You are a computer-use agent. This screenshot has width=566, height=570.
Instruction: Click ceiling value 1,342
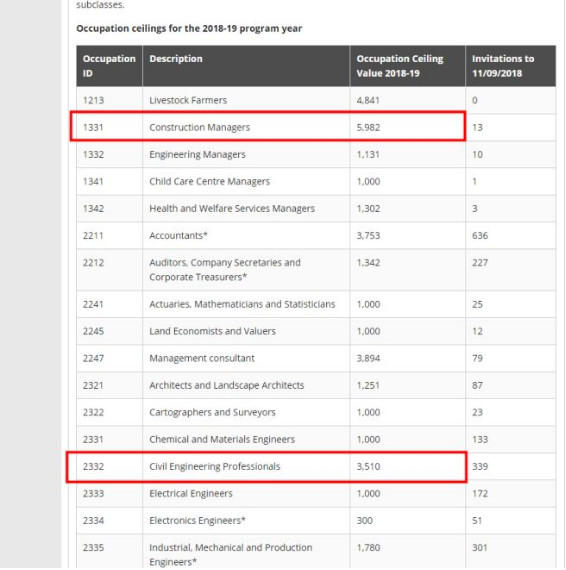click(x=368, y=262)
